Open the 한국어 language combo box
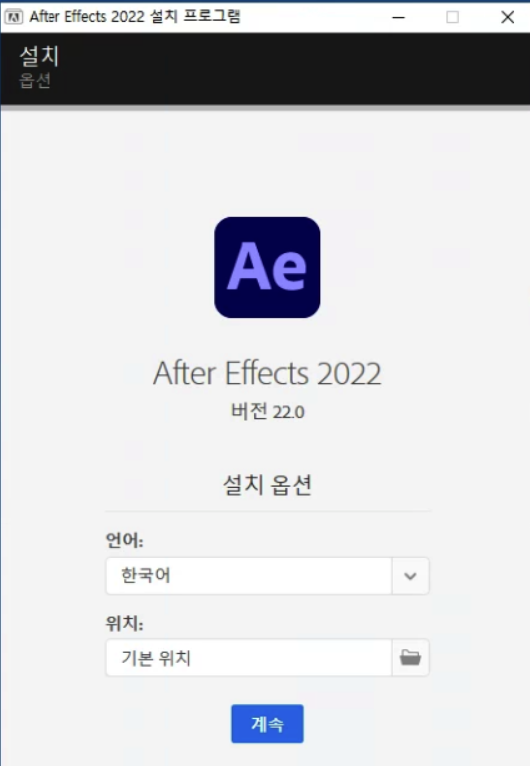Viewport: 530px width, 766px height. tap(268, 576)
